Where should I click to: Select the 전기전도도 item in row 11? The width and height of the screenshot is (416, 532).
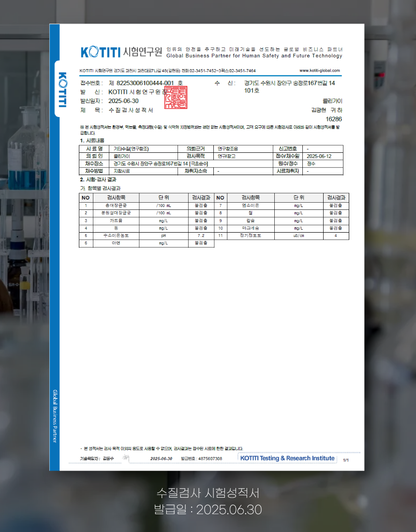point(250,236)
